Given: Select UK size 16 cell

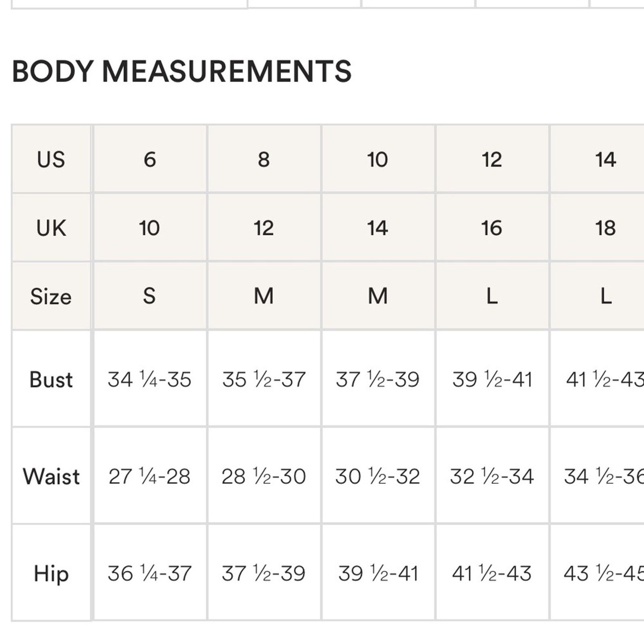Looking at the screenshot, I should click(x=492, y=228).
